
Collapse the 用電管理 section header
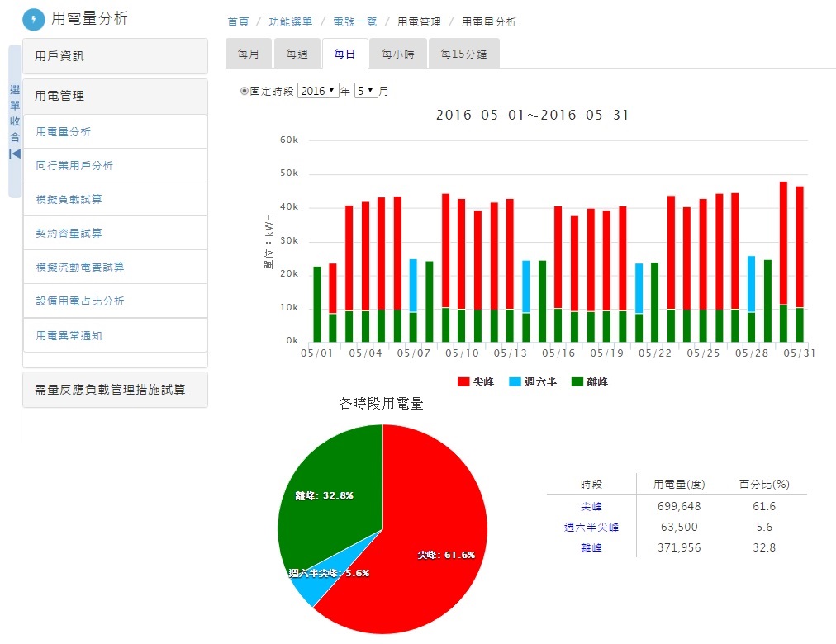click(x=115, y=96)
